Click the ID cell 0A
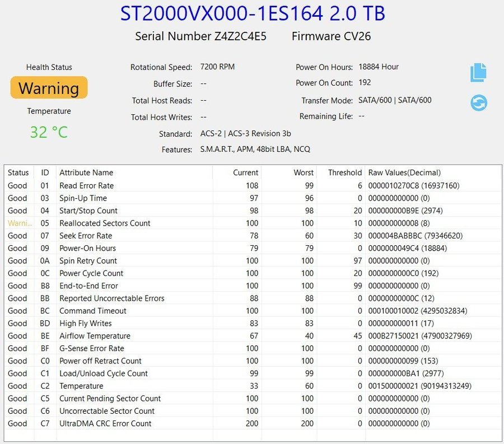This screenshot has width=504, height=444. pyautogui.click(x=45, y=260)
